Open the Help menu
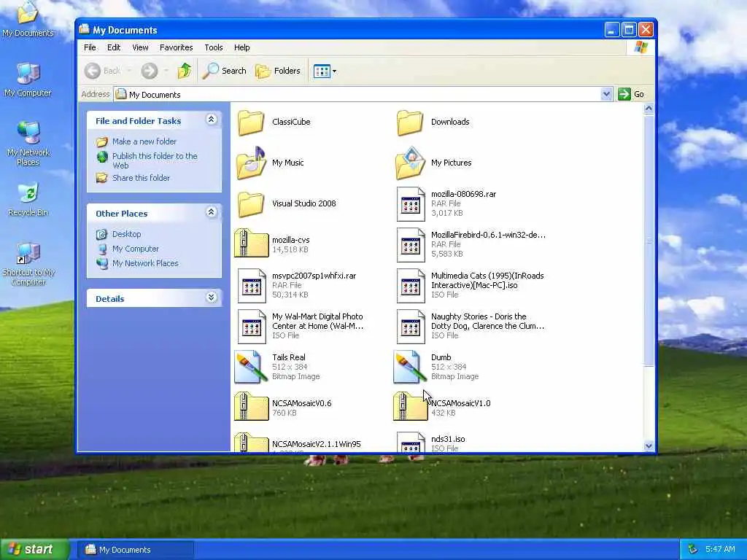The width and height of the screenshot is (747, 560). tap(241, 47)
